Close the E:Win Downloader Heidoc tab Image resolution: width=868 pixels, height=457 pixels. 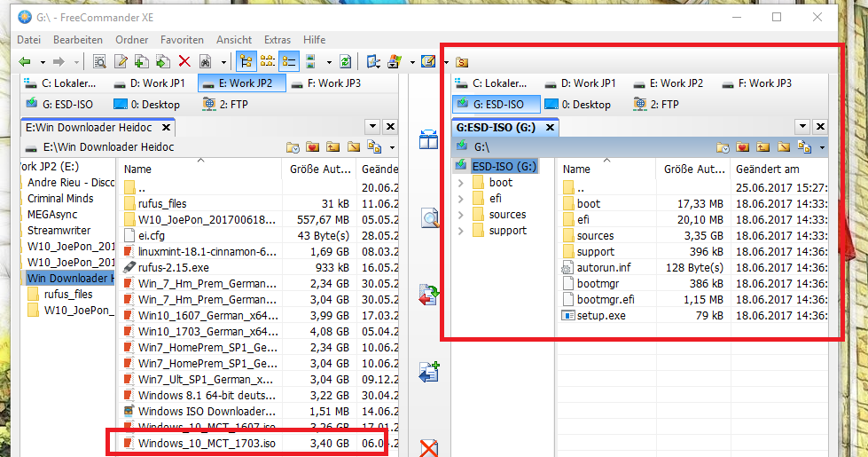click(x=166, y=128)
